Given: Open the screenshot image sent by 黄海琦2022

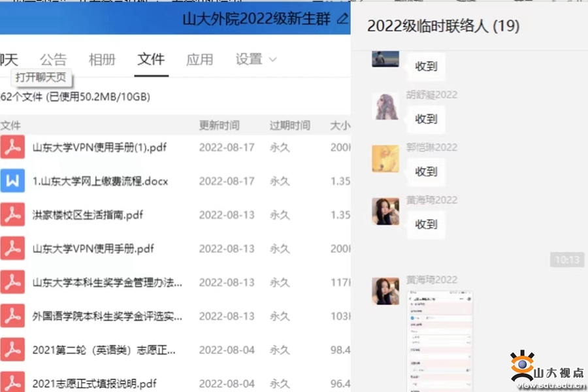Looking at the screenshot, I should [436, 341].
